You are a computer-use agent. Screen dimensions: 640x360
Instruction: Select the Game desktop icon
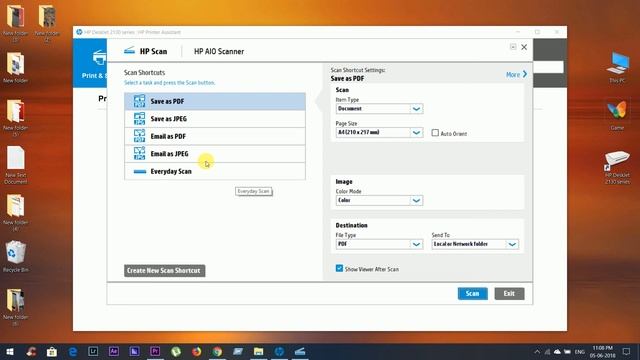(617, 115)
